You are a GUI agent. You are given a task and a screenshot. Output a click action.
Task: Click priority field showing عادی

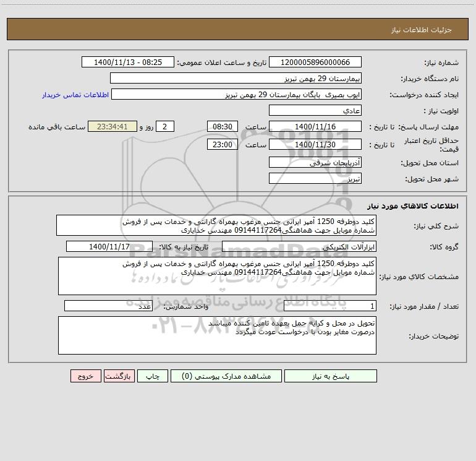coord(315,111)
